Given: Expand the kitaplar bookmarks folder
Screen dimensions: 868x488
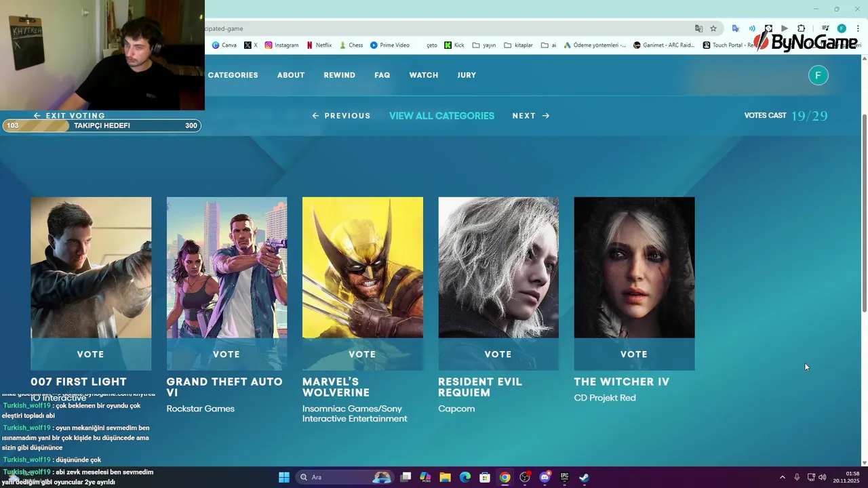Looking at the screenshot, I should [x=518, y=45].
